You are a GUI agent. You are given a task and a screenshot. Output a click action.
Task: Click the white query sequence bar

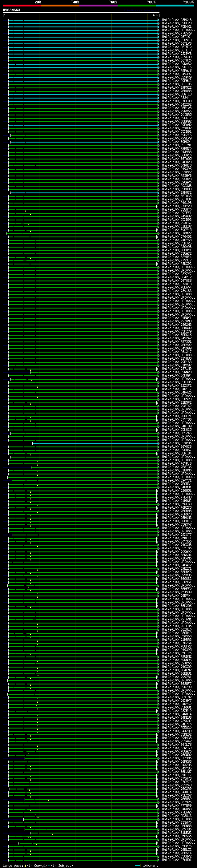click(x=81, y=12)
